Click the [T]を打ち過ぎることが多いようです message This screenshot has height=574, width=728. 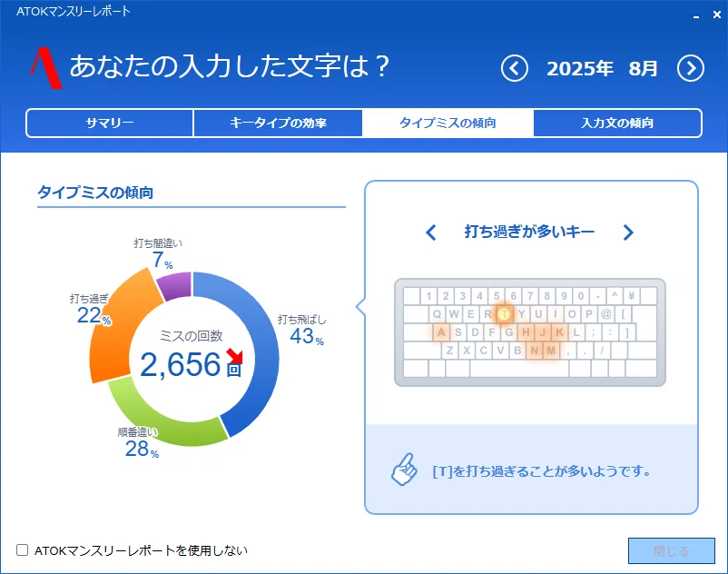(541, 471)
